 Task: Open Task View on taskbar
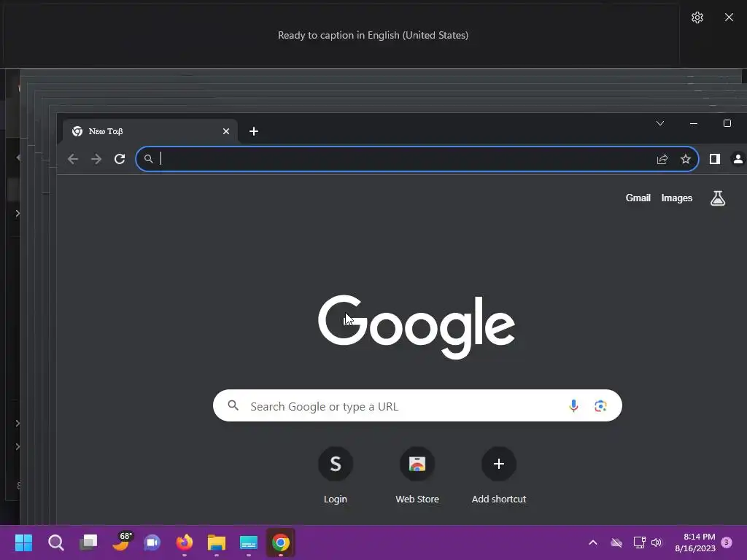tap(88, 542)
